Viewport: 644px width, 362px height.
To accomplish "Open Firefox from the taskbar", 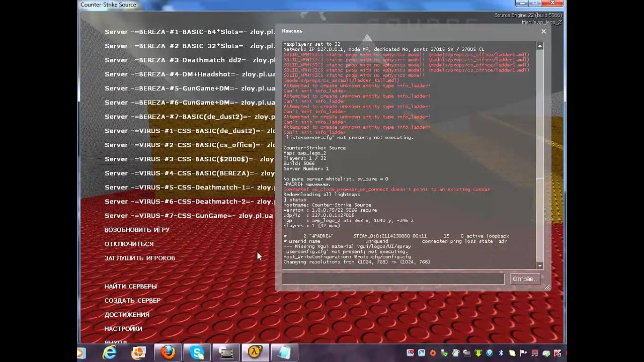I will click(168, 353).
